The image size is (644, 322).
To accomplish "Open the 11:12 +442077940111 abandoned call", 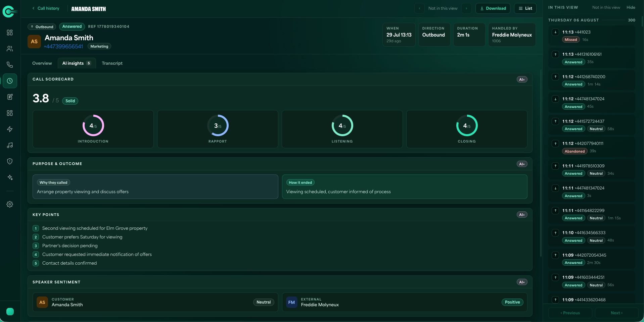I will click(592, 147).
